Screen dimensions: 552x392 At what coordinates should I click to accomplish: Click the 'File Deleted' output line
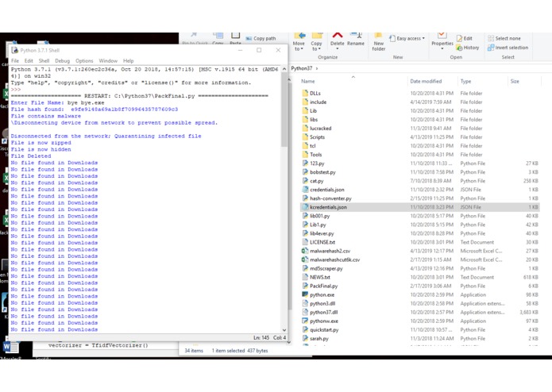(31, 156)
